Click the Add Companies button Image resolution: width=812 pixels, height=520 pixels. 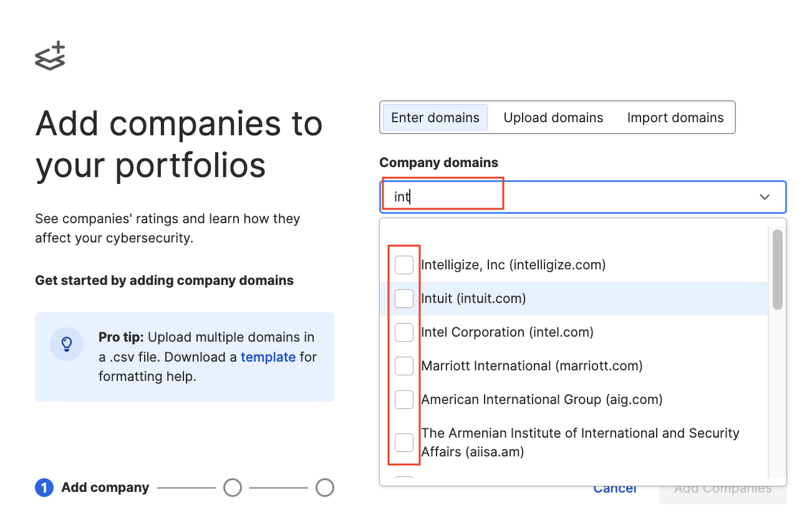pos(723,488)
